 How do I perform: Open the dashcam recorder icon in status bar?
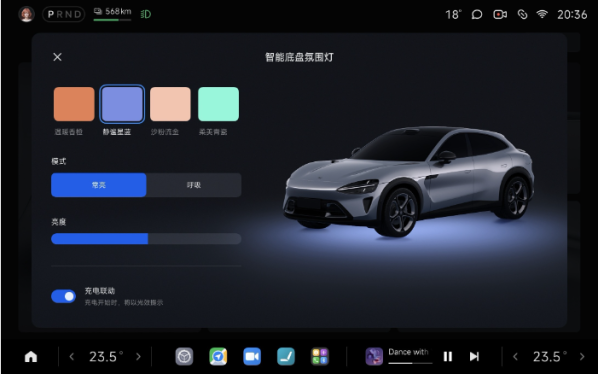[500, 14]
